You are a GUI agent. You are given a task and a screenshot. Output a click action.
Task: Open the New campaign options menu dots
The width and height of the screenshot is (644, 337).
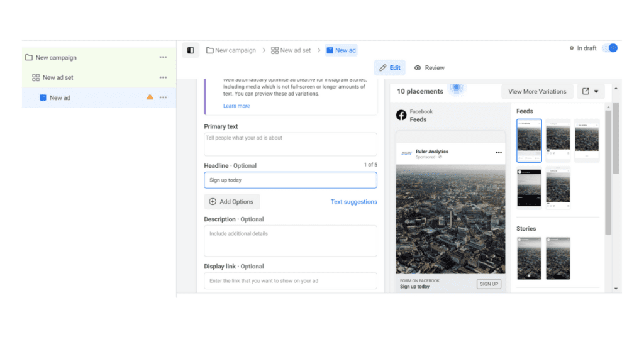[x=163, y=57]
